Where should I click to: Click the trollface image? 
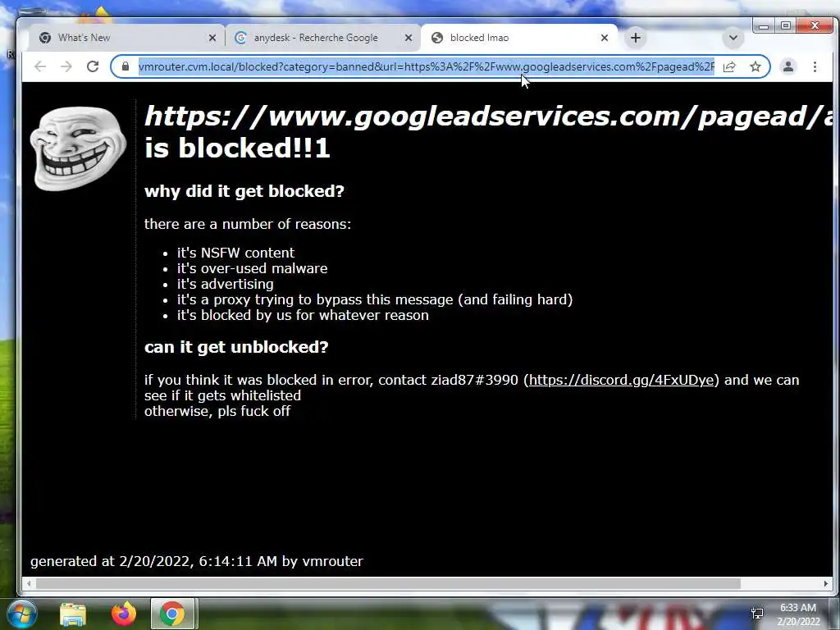78,148
